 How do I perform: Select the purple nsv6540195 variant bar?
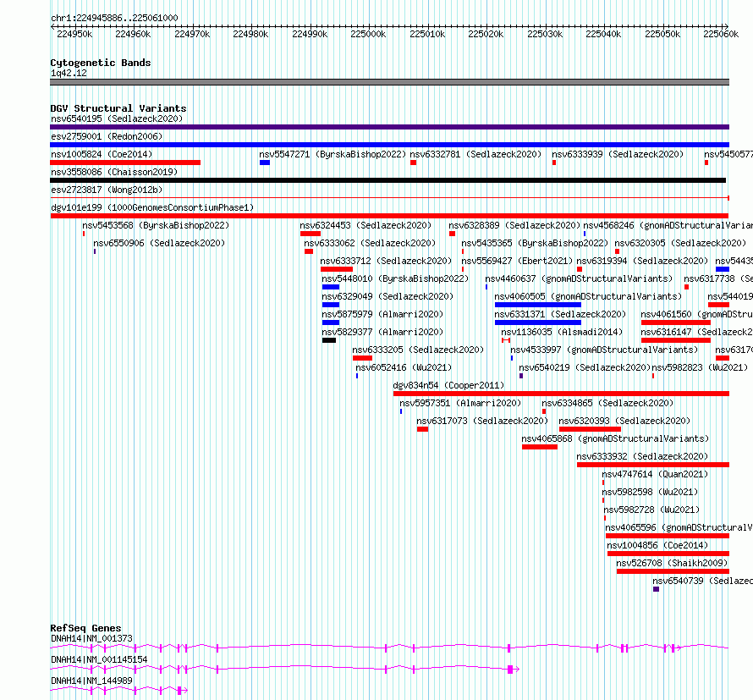[389, 127]
